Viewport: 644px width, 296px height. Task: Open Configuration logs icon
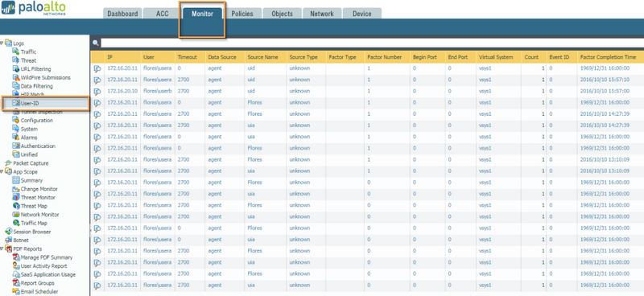(x=15, y=121)
